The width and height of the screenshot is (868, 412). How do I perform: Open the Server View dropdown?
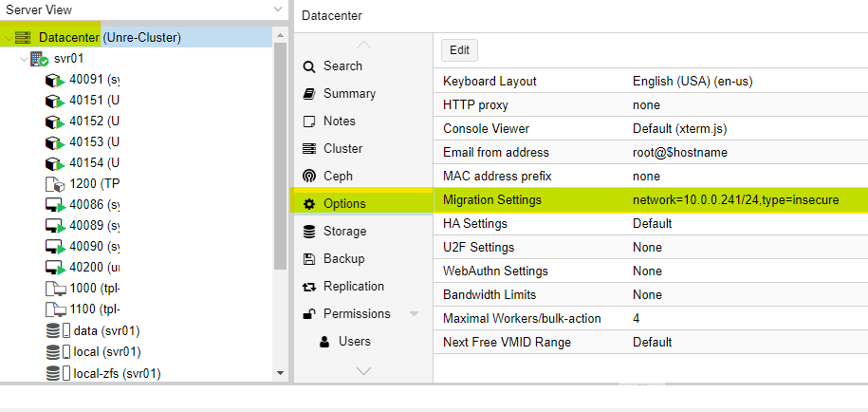click(277, 9)
